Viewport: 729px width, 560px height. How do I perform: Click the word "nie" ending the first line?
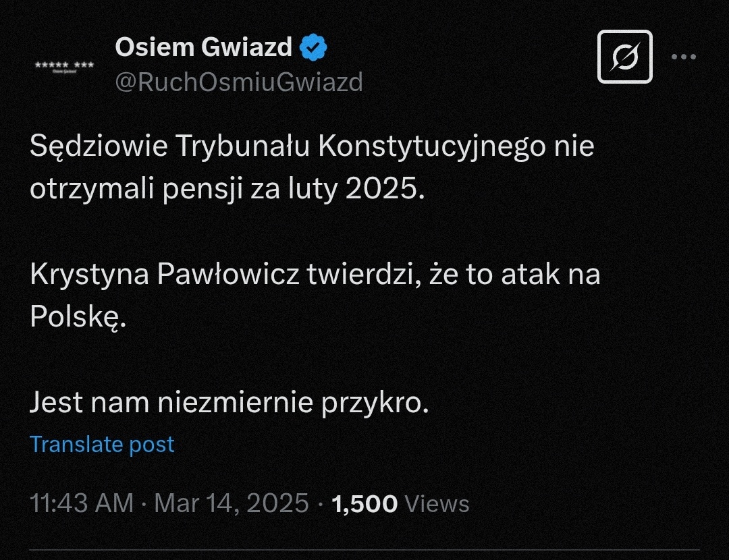tap(574, 148)
